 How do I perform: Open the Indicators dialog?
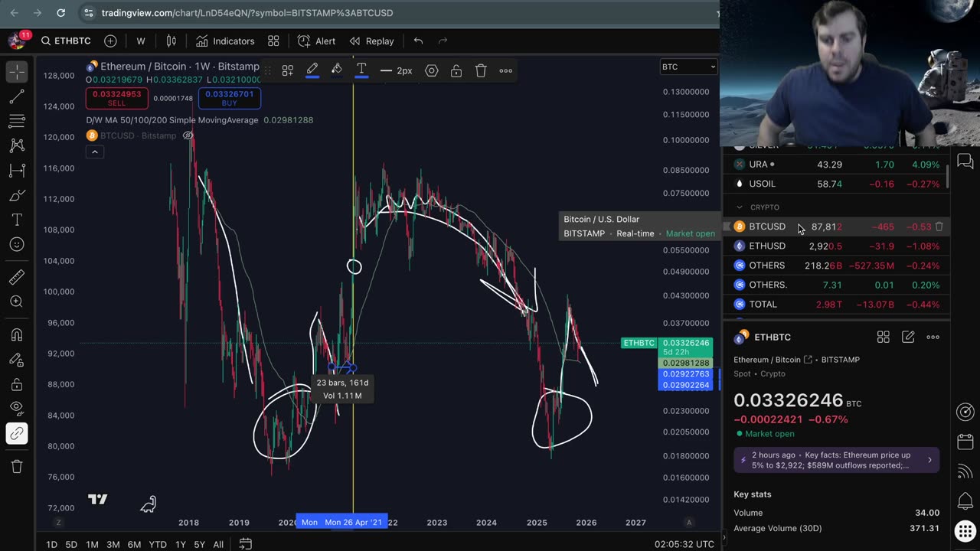[225, 41]
